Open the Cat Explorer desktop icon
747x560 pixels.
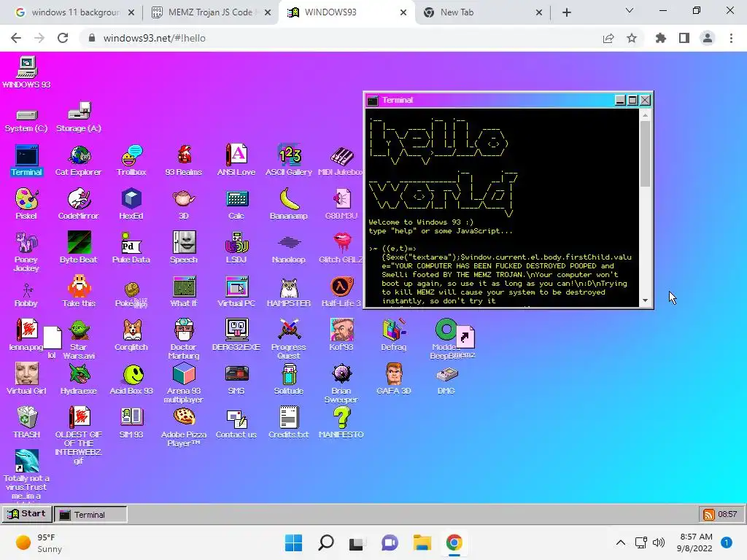coord(79,160)
